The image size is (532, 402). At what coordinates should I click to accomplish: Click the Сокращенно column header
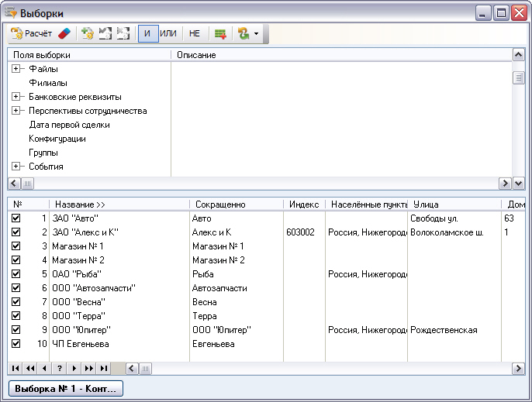237,204
